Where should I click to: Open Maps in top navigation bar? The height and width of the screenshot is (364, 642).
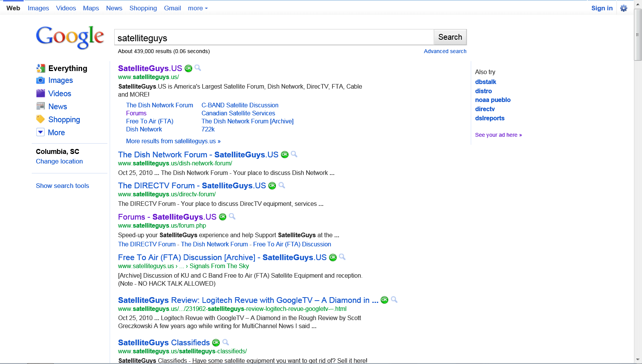tap(91, 8)
